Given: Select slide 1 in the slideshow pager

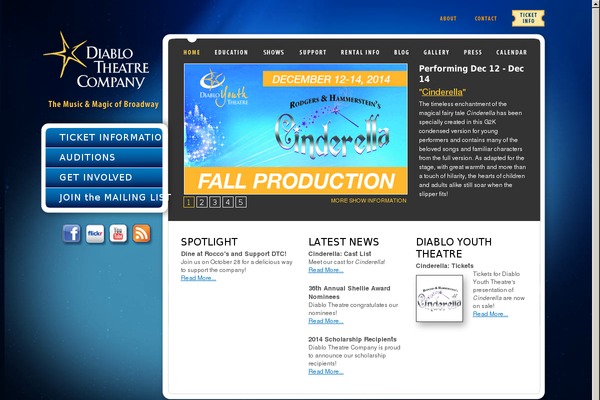Looking at the screenshot, I should (189, 202).
